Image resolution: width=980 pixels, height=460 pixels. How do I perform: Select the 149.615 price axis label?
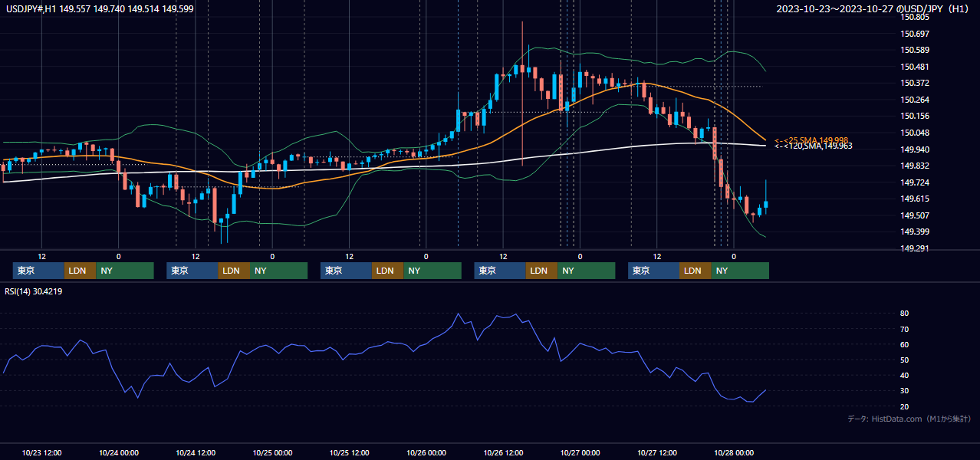[914, 199]
